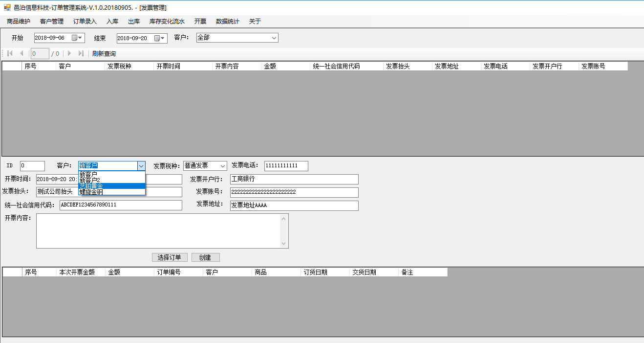Click 统一社会信用代码 column header

pyautogui.click(x=347, y=66)
